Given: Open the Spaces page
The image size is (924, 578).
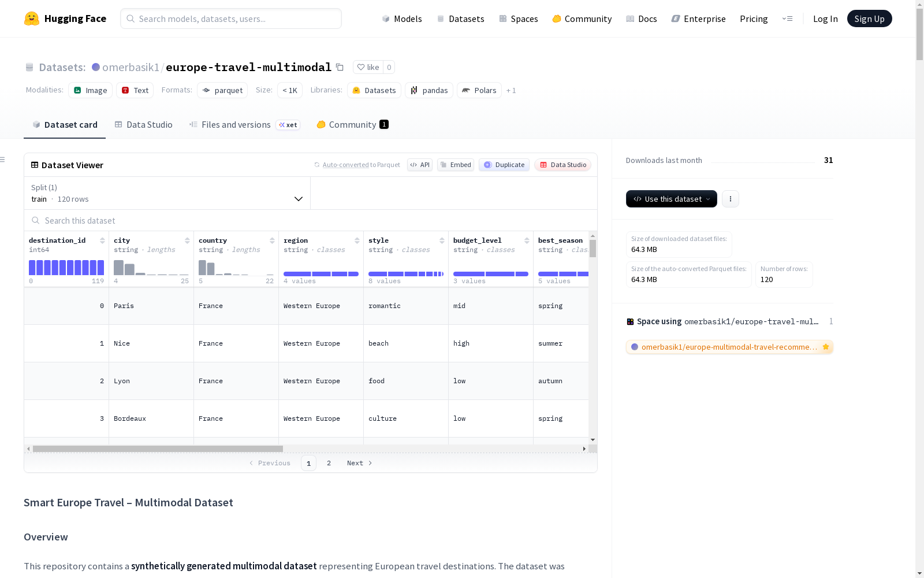Looking at the screenshot, I should point(519,18).
